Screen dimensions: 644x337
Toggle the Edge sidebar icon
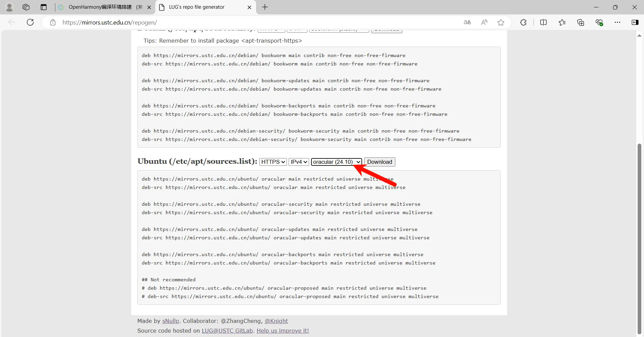click(x=635, y=22)
